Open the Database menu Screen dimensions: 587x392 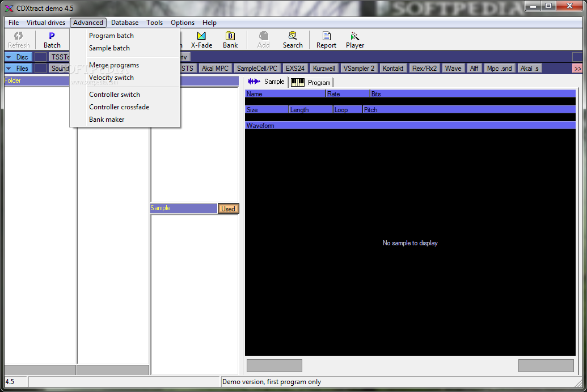pos(125,23)
